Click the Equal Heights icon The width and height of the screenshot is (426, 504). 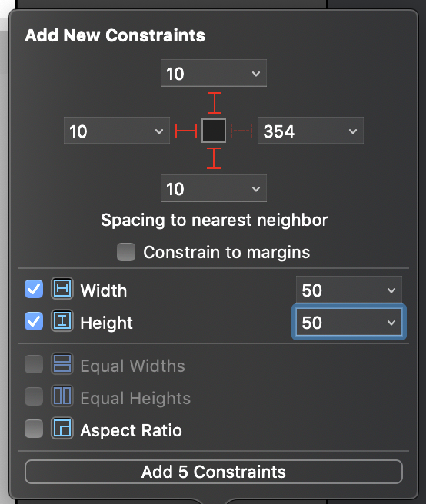pos(62,396)
